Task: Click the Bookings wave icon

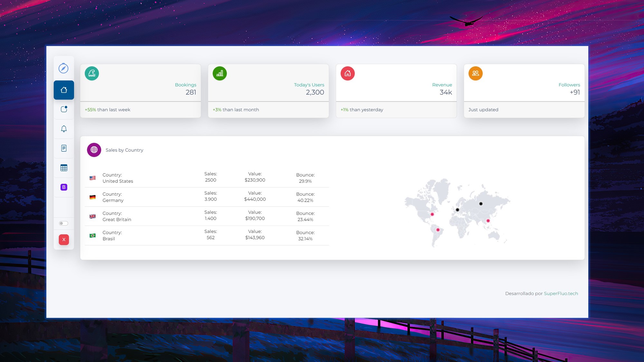Action: [92, 73]
